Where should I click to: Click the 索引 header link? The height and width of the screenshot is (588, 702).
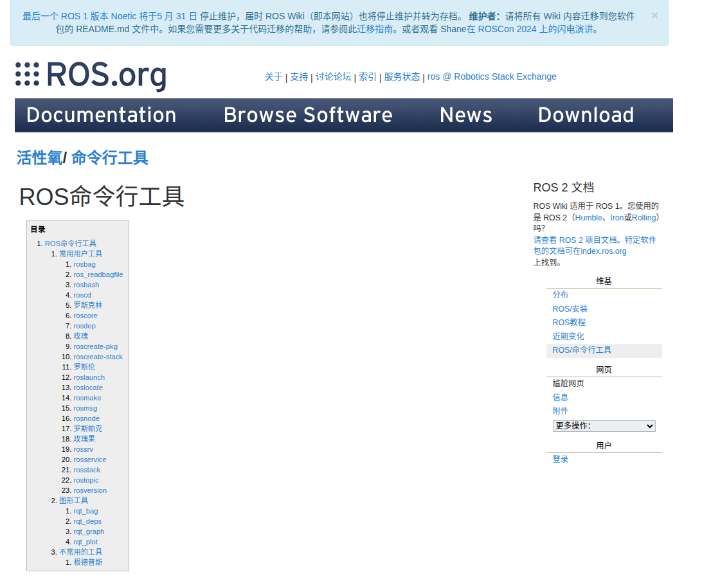coord(367,76)
